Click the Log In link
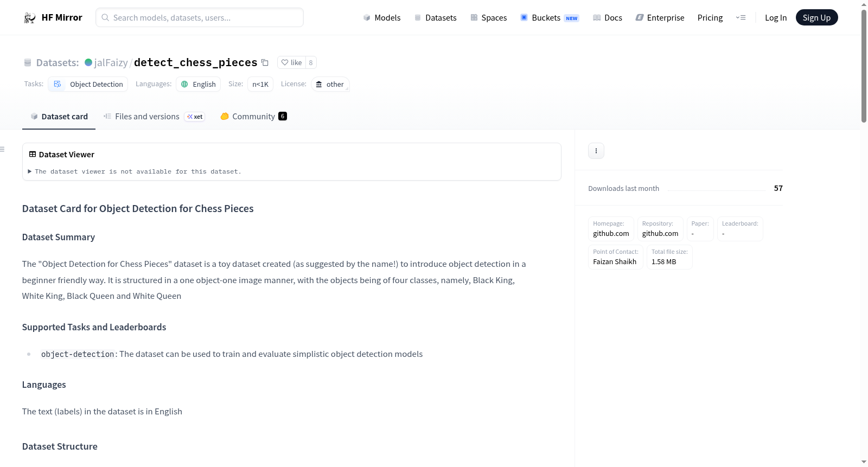The image size is (868, 467). pyautogui.click(x=776, y=18)
